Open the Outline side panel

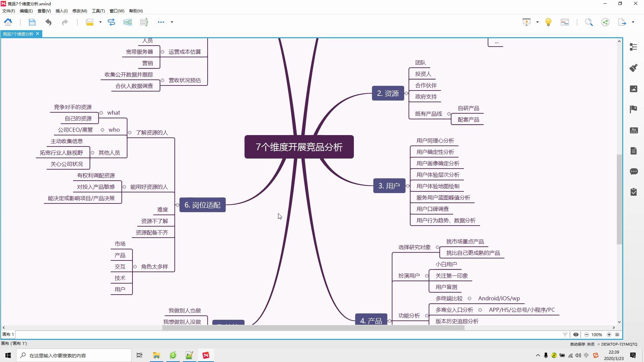coord(634,47)
